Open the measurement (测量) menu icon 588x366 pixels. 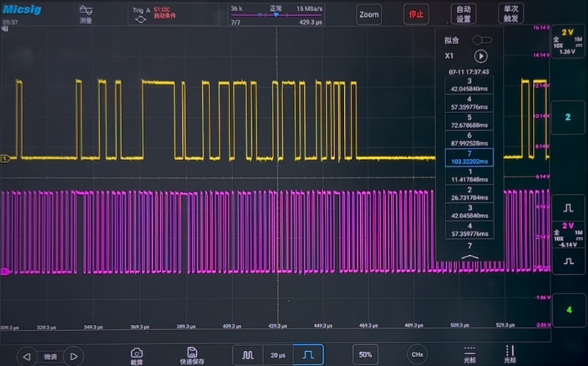pos(86,13)
